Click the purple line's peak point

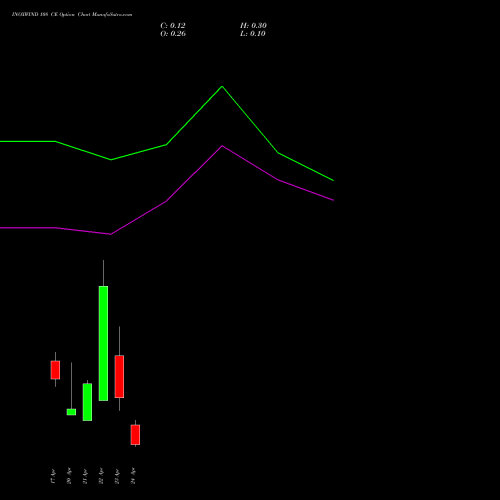click(x=222, y=146)
